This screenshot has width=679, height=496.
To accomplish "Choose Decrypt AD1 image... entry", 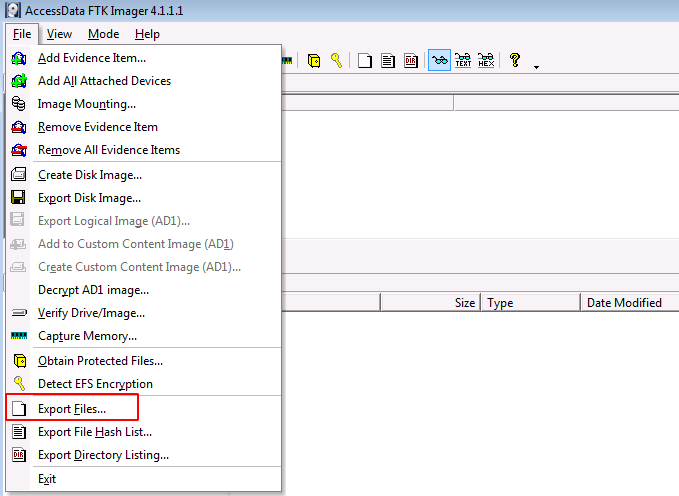I will (144, 289).
